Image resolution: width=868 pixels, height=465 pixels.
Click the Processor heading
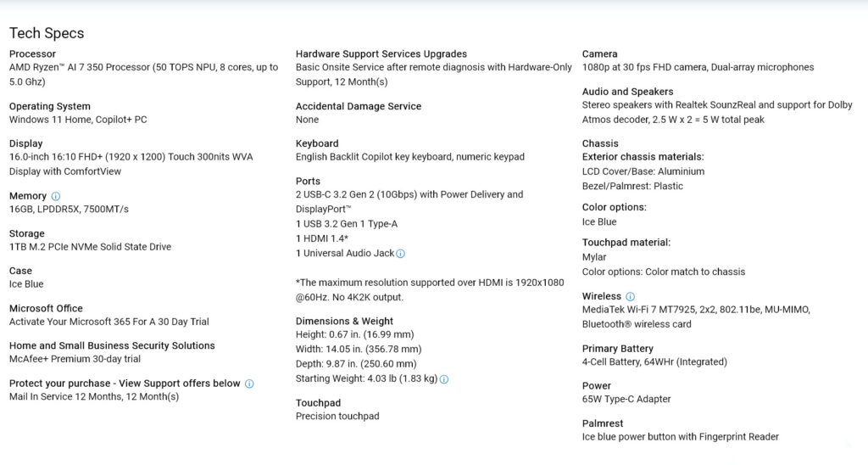point(32,54)
